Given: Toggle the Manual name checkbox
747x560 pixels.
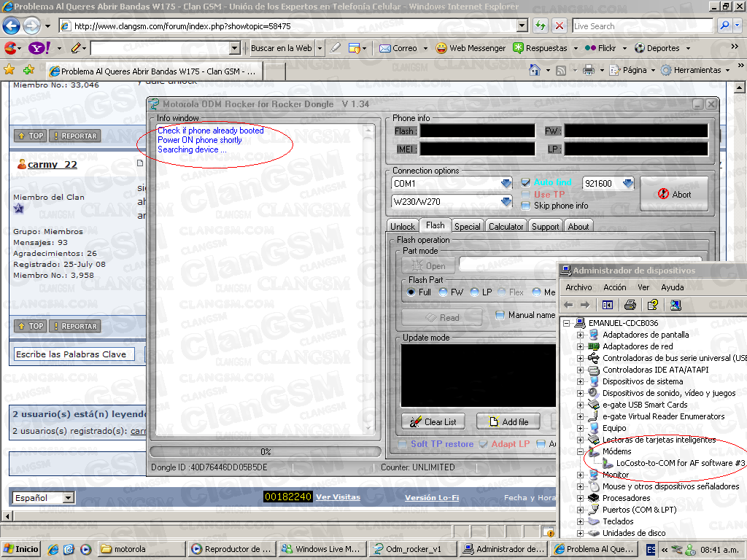Looking at the screenshot, I should pyautogui.click(x=500, y=315).
